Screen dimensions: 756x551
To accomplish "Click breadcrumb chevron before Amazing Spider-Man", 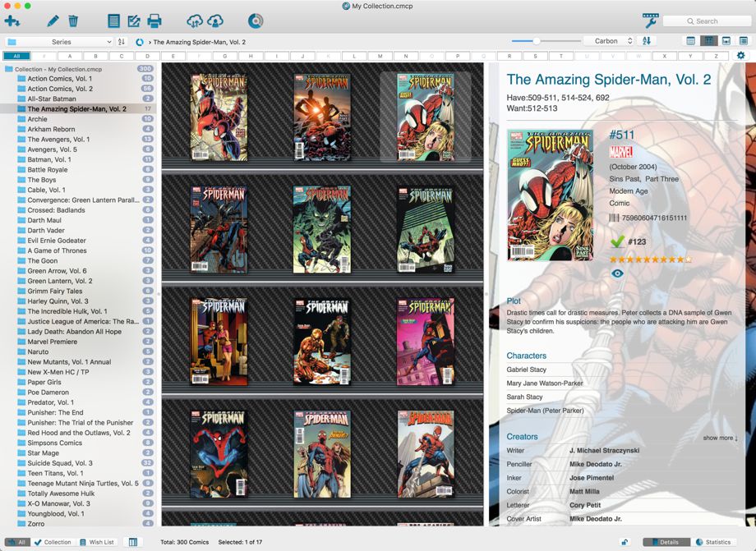I will click(x=150, y=43).
